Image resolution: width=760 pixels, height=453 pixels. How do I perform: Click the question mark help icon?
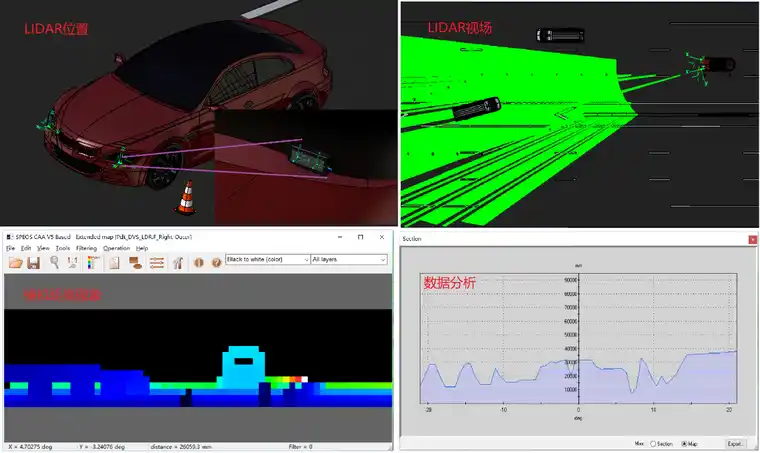coord(215,263)
